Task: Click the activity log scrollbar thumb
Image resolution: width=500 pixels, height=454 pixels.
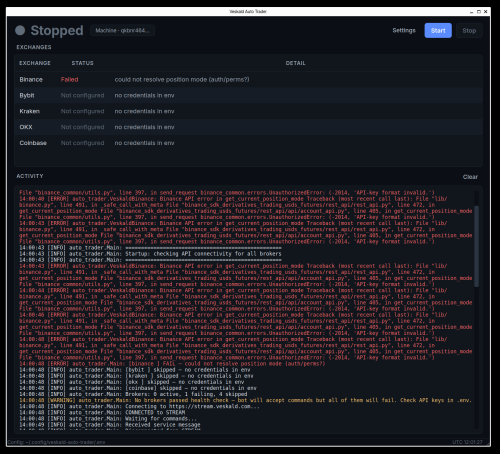Action: click(x=476, y=246)
